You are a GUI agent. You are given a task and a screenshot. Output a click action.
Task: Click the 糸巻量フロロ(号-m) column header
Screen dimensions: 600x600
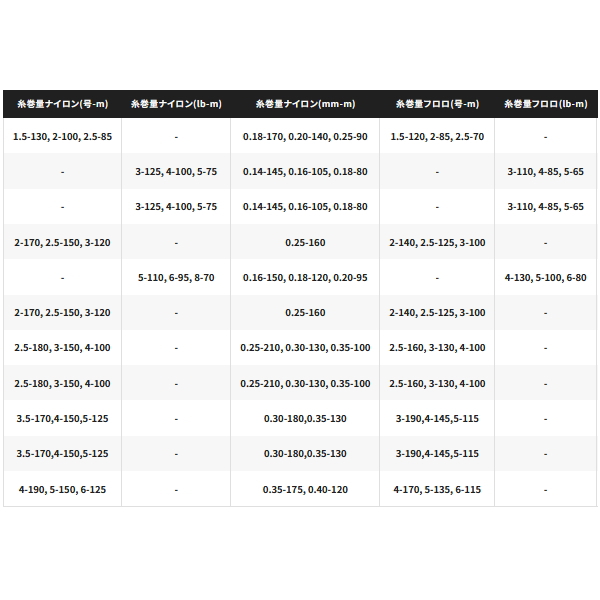pyautogui.click(x=437, y=103)
